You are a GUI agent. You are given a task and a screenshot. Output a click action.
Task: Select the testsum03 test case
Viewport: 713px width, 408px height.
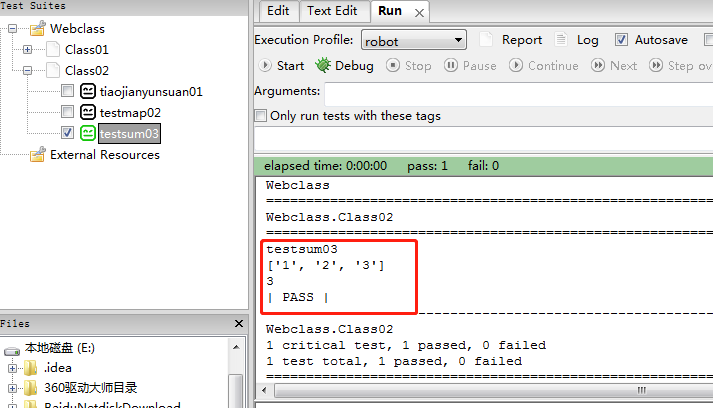click(x=129, y=133)
